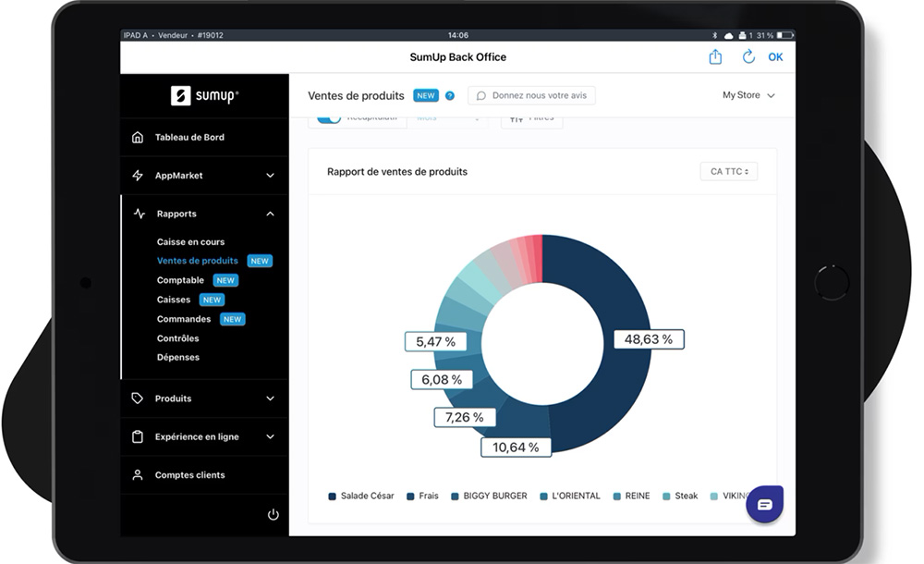The width and height of the screenshot is (924, 564).
Task: Select Dépenses in Rapports menu
Action: click(178, 357)
